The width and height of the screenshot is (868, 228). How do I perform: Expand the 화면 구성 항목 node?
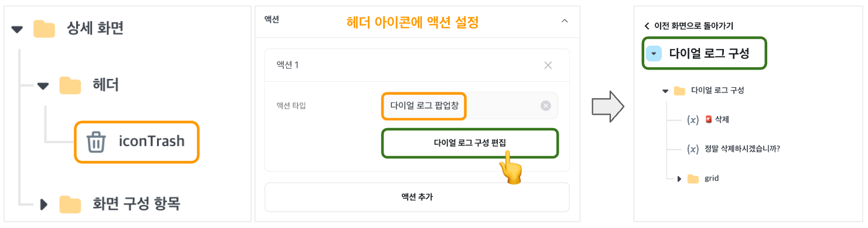coord(44,204)
